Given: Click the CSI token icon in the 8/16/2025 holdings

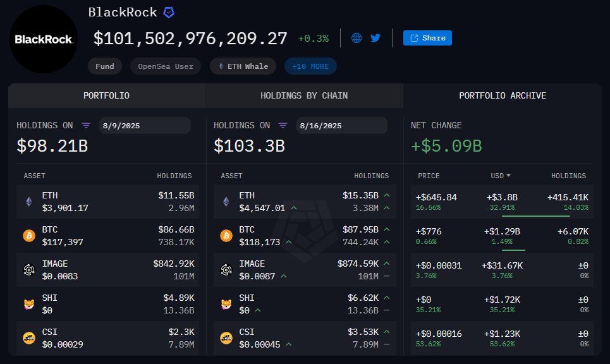Looking at the screenshot, I should [226, 338].
